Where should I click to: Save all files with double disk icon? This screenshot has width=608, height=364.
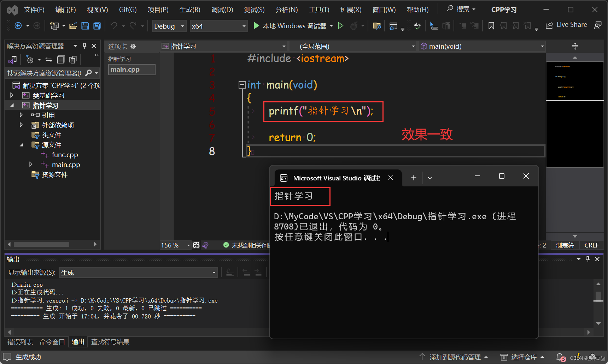[97, 26]
